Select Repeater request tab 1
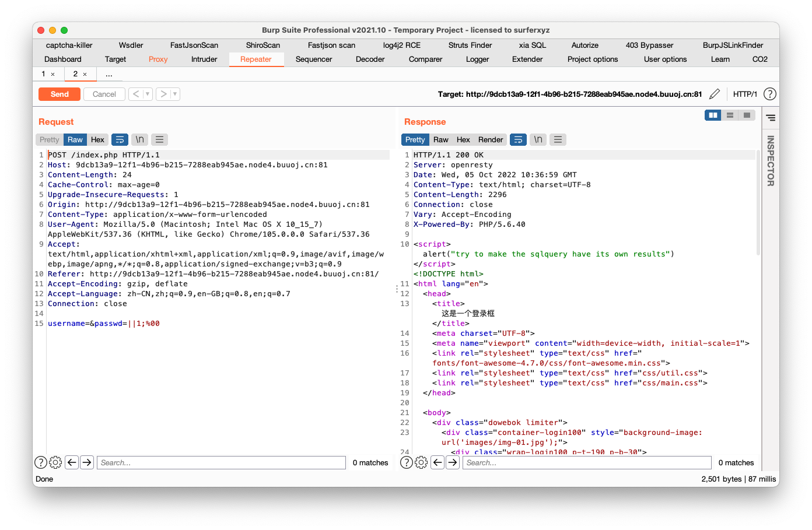The image size is (812, 530). pos(43,74)
